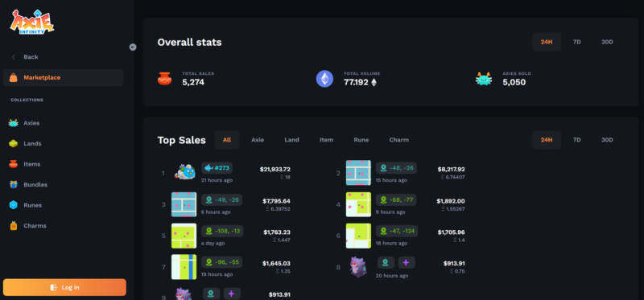644x300 pixels.
Task: Switch Top Sales to 7D
Action: tap(576, 140)
